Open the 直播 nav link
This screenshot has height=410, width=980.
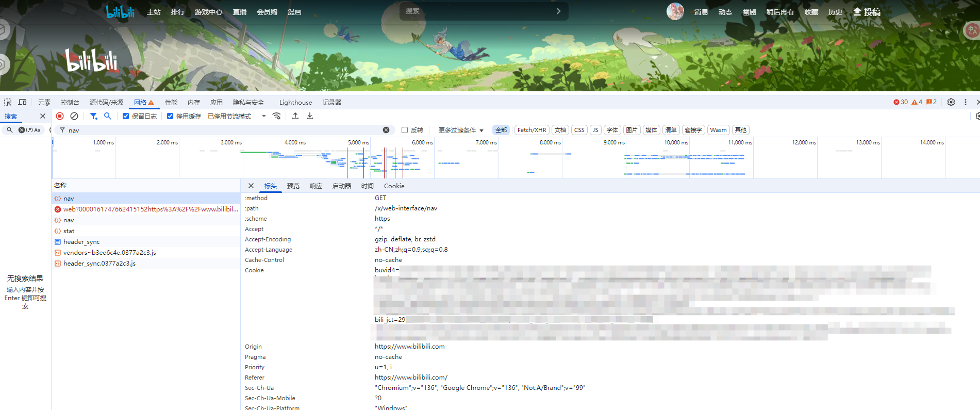pos(240,12)
